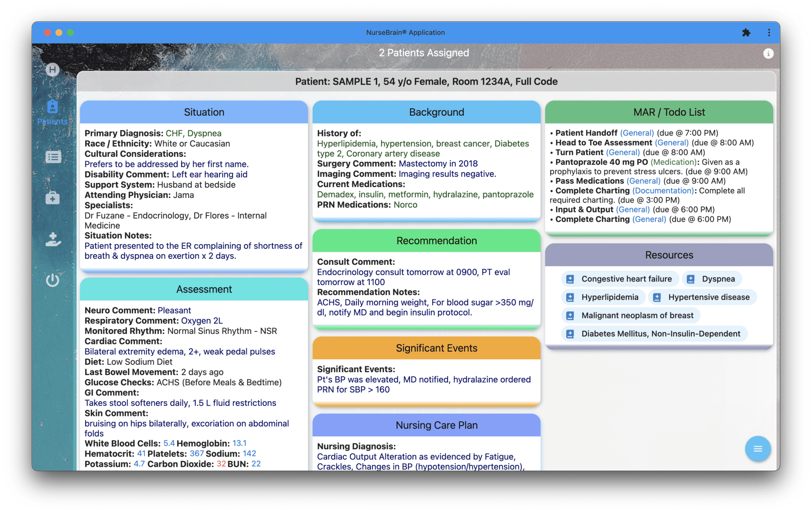Viewport: 812px width, 513px height.
Task: Open the H profile avatar in sidebar
Action: [x=52, y=70]
